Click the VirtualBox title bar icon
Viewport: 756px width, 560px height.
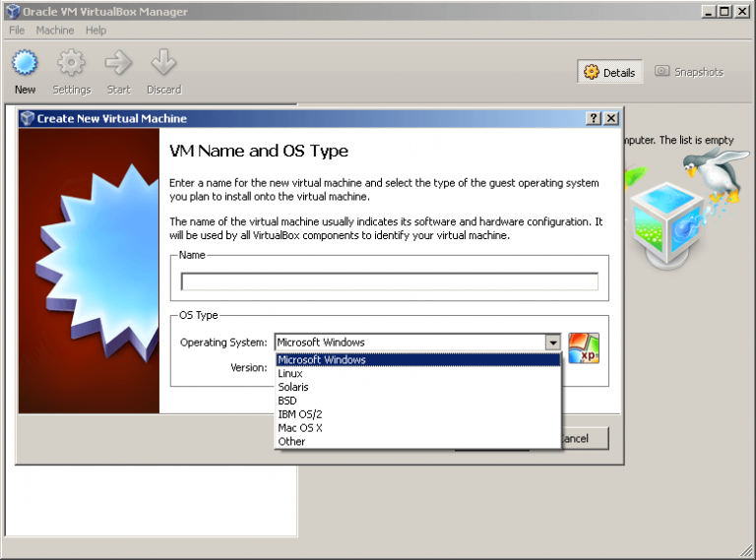click(12, 11)
